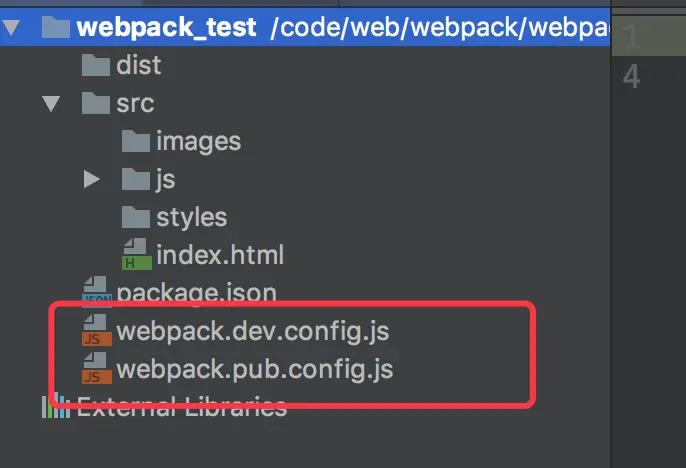
Task: Select webpack.dev.config.js in project tree
Action: pos(253,331)
